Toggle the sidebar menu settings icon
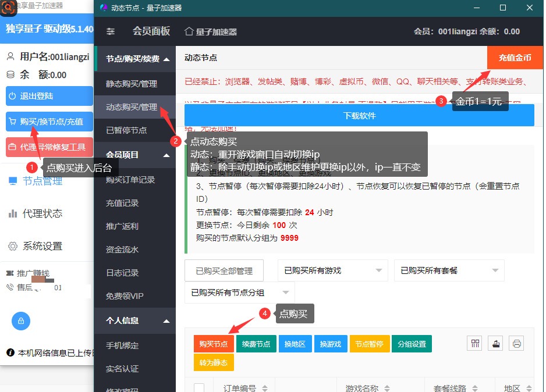 (x=111, y=31)
